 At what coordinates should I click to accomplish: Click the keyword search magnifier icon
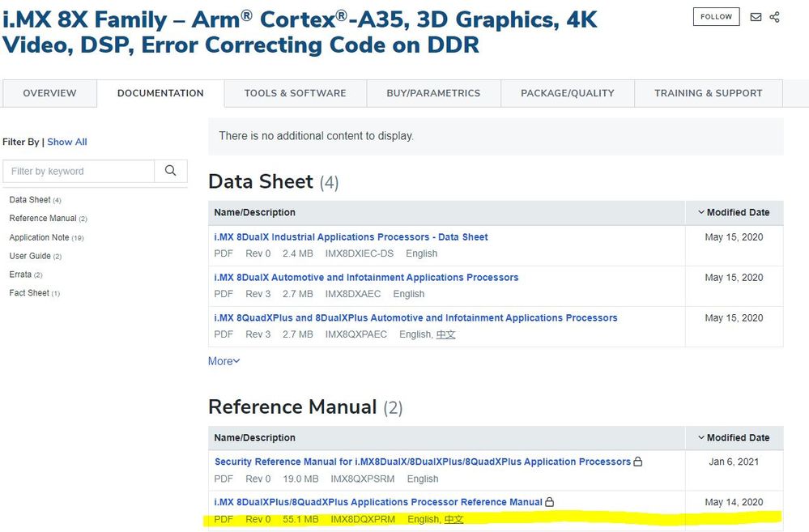click(x=170, y=171)
